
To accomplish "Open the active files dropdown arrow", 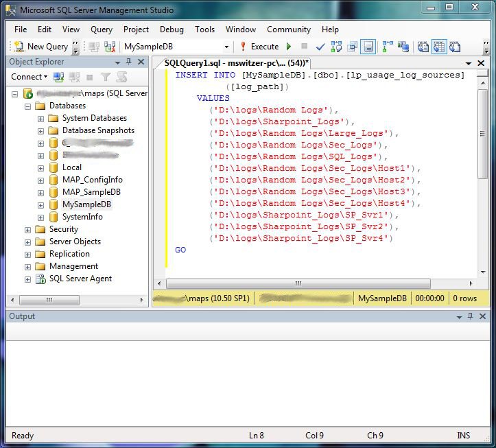I will (469, 64).
